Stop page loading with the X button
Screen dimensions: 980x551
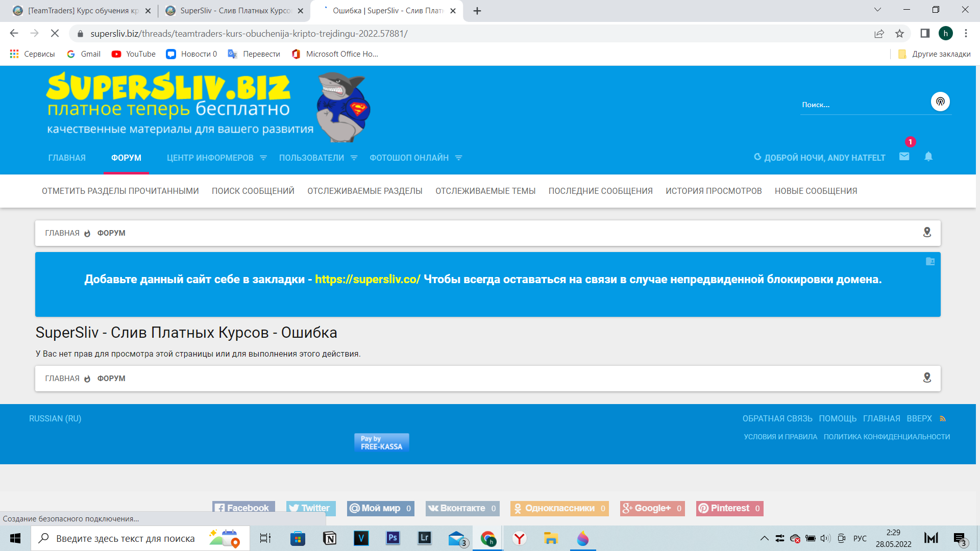[55, 33]
